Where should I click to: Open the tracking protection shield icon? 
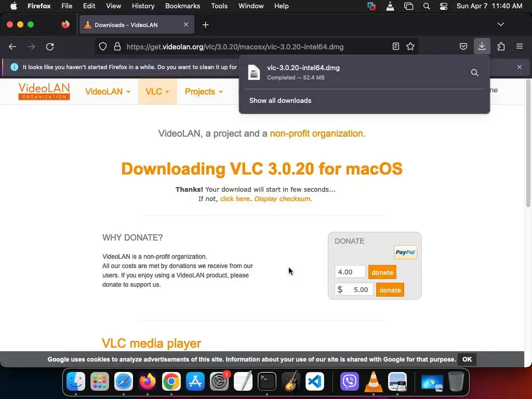pyautogui.click(x=103, y=46)
